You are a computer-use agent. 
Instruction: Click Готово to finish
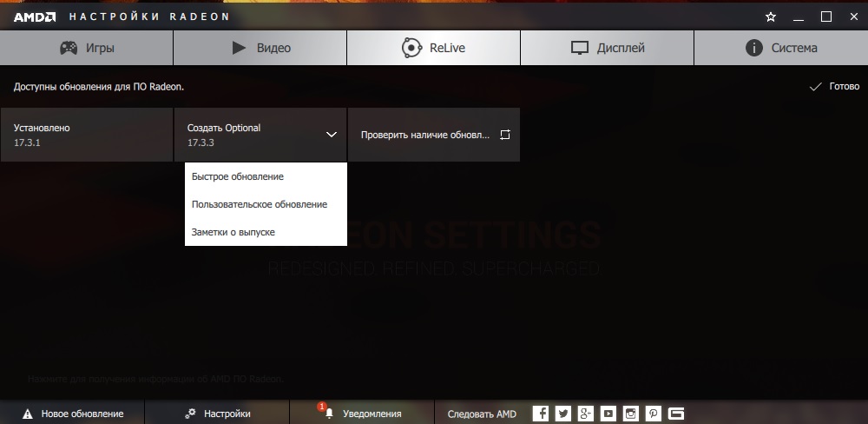(x=834, y=87)
